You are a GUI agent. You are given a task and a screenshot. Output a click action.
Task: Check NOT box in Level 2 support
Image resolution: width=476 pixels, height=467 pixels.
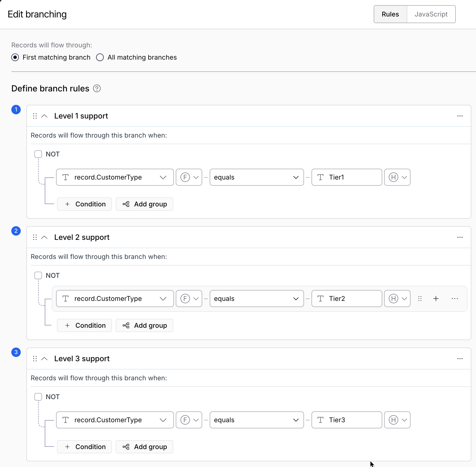coord(38,276)
